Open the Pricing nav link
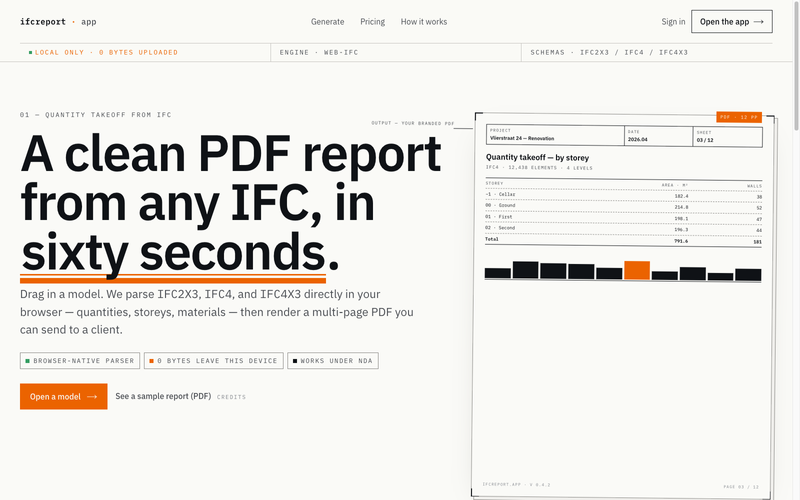800x500 pixels. tap(372, 21)
